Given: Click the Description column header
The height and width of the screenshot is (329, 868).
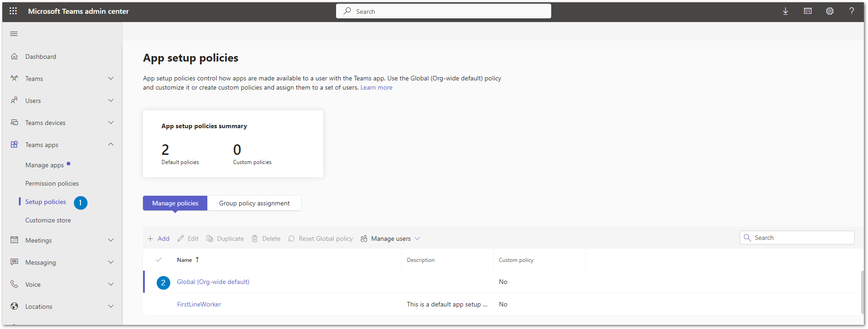Looking at the screenshot, I should 421,260.
